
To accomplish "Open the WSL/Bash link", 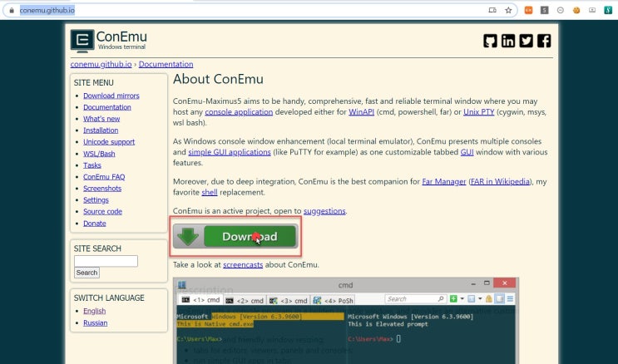I will (99, 154).
